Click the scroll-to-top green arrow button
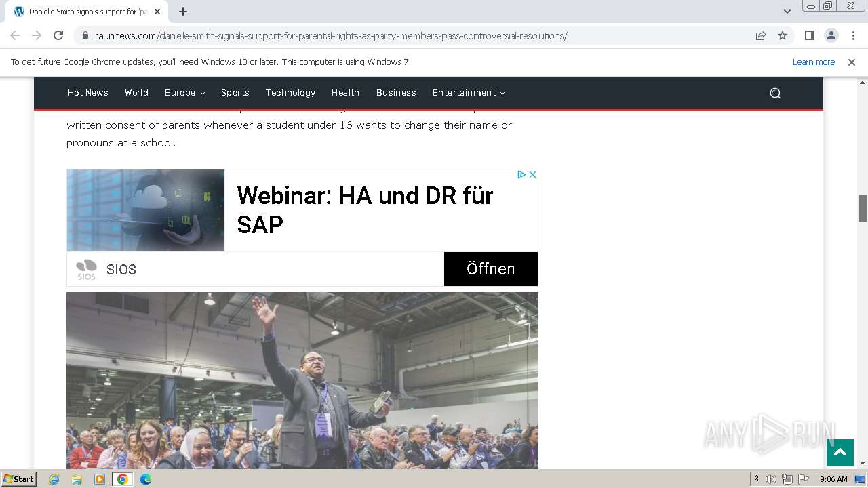Image resolution: width=868 pixels, height=488 pixels. [x=840, y=453]
